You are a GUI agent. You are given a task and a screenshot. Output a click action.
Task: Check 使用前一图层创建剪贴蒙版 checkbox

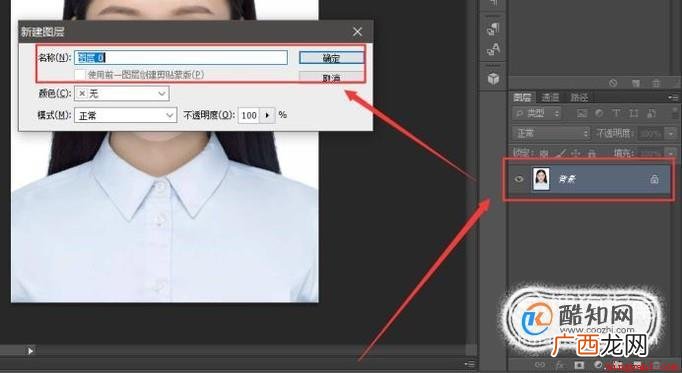tap(80, 75)
